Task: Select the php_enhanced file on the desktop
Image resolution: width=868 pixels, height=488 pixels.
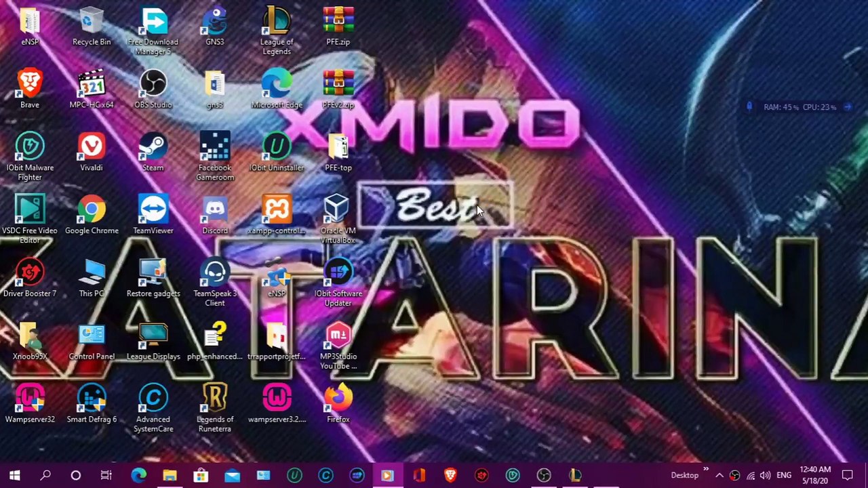Action: coord(215,342)
